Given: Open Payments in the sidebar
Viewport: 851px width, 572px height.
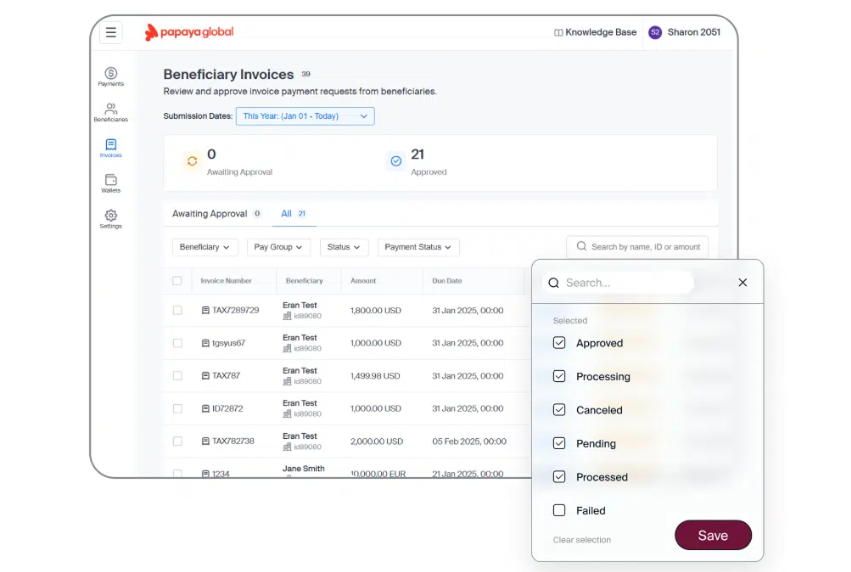Looking at the screenshot, I should 111,77.
